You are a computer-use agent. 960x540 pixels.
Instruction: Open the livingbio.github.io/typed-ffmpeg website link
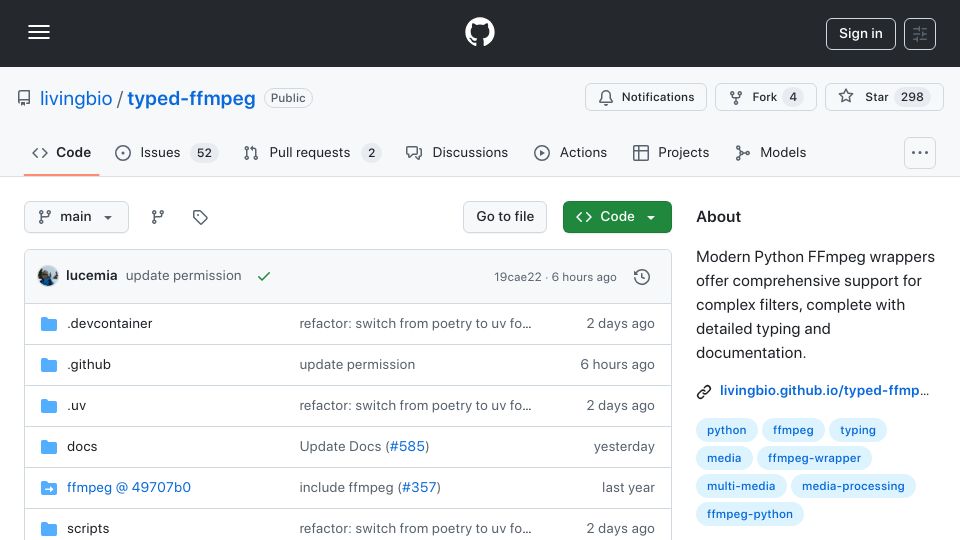(x=824, y=391)
